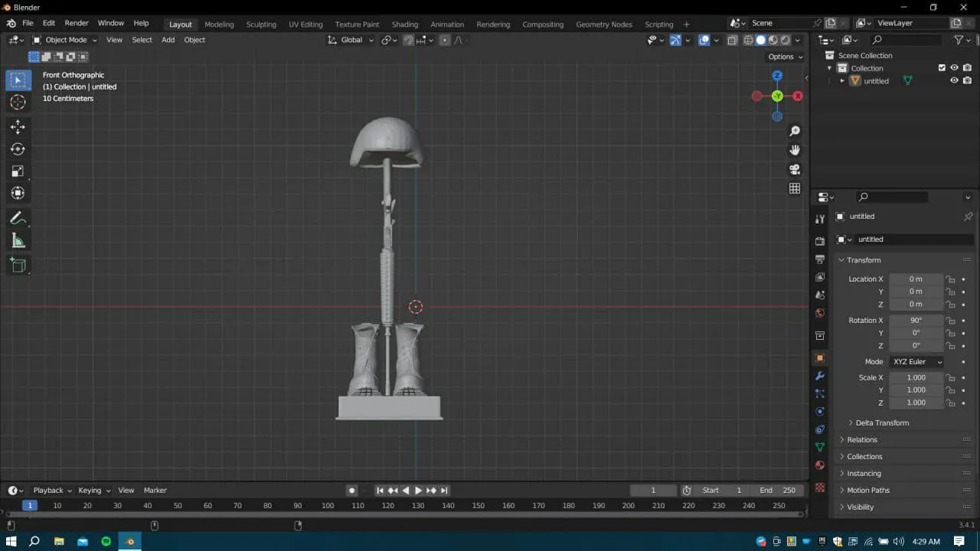Play animation forward button
Image resolution: width=980 pixels, height=551 pixels.
(418, 491)
